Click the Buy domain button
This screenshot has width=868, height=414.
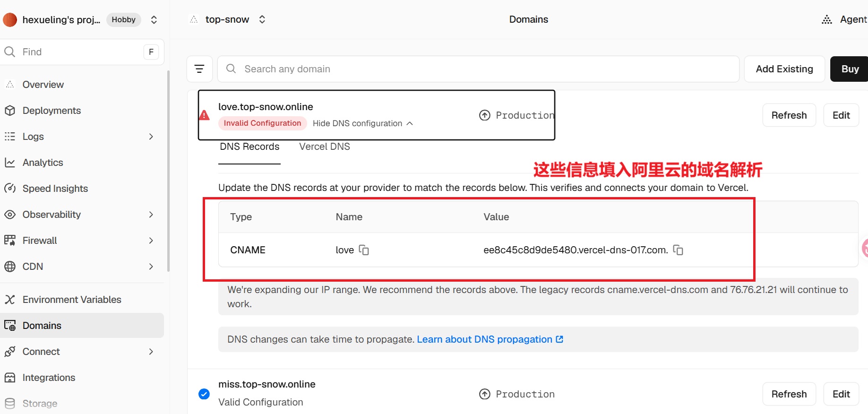(850, 69)
